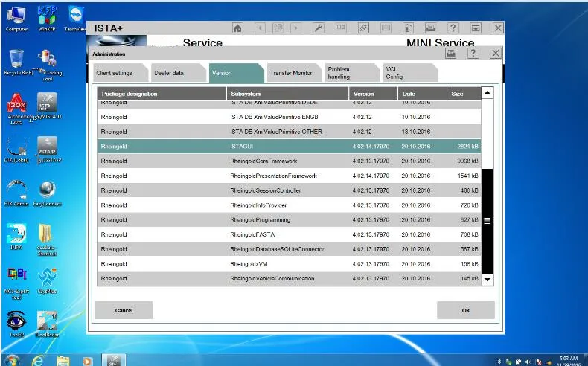Click the Version column header

[373, 94]
